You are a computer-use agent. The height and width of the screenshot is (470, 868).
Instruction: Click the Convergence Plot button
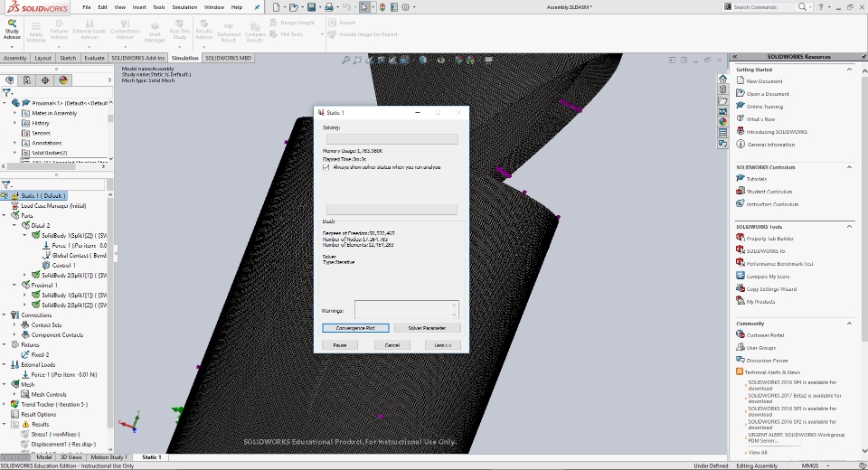(355, 328)
